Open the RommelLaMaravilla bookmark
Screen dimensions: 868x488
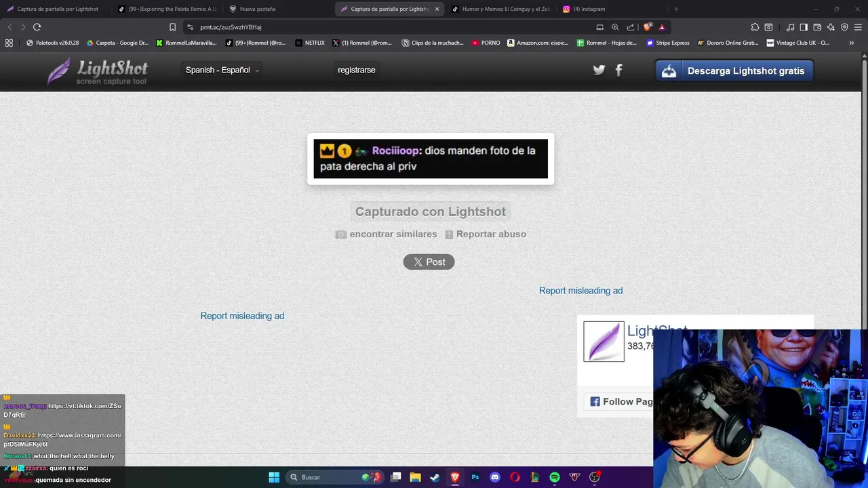coord(186,43)
